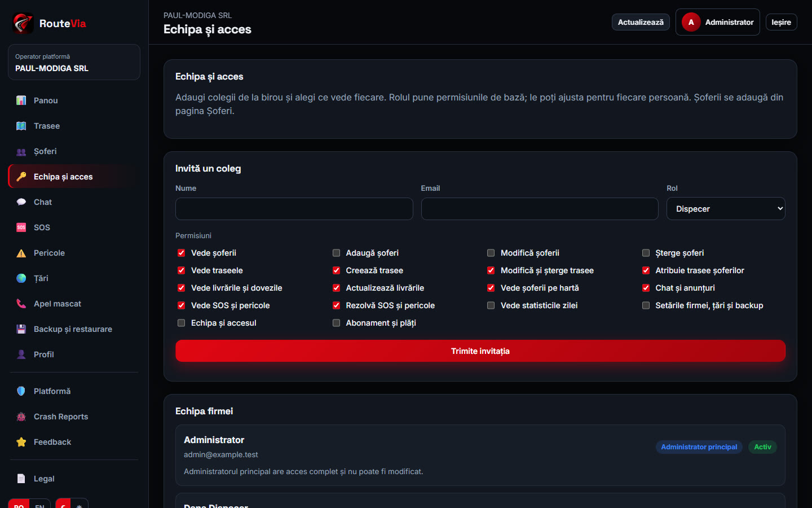Check the Vede statisticile zilei permission
This screenshot has height=508, width=812.
pyautogui.click(x=491, y=305)
